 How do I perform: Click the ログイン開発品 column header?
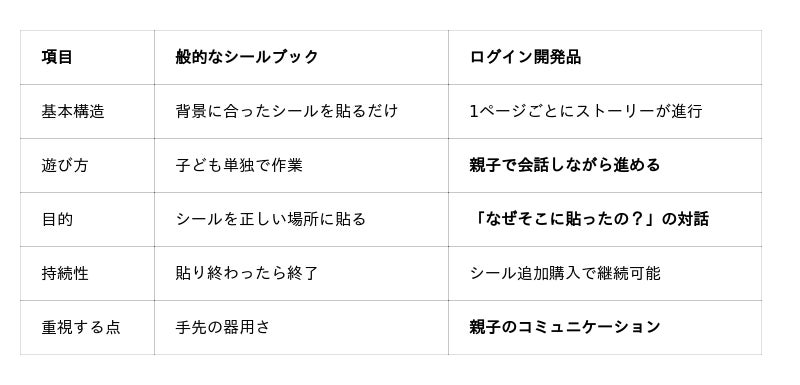click(x=525, y=57)
